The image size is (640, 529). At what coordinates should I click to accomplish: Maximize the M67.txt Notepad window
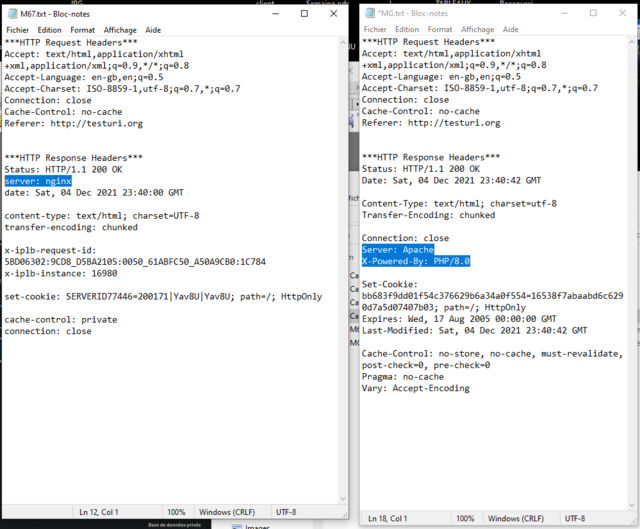[304, 14]
